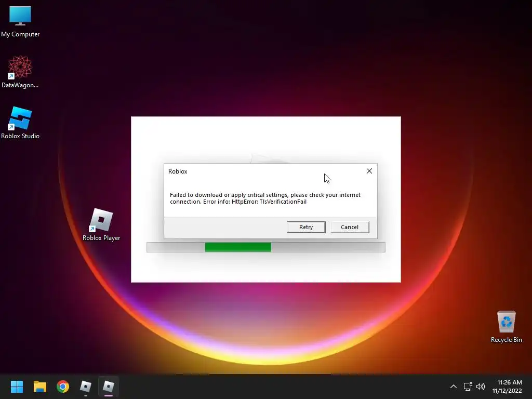Click the active Roblox installer taskbar icon
This screenshot has width=532, height=399.
[109, 387]
